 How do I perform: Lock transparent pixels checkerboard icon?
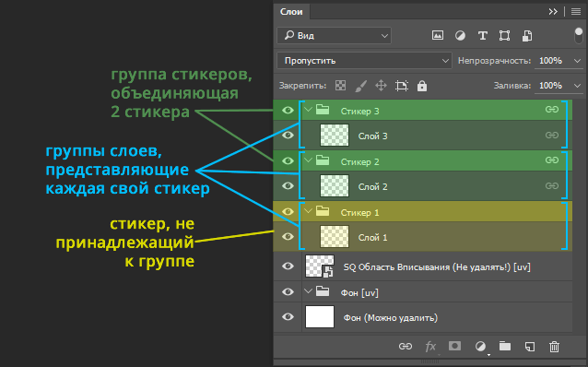(340, 86)
